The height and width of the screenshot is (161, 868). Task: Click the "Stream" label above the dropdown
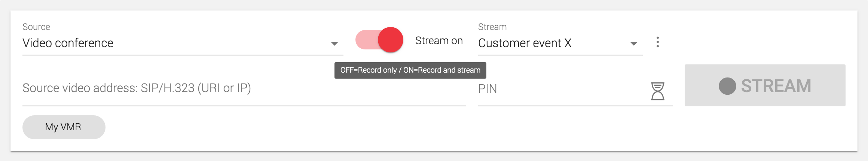tap(492, 27)
